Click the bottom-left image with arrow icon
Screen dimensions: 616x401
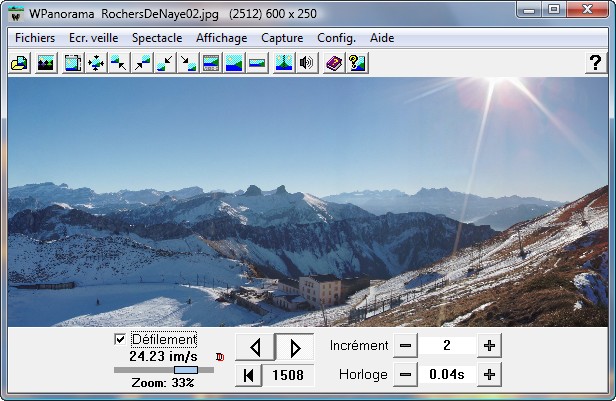click(165, 63)
